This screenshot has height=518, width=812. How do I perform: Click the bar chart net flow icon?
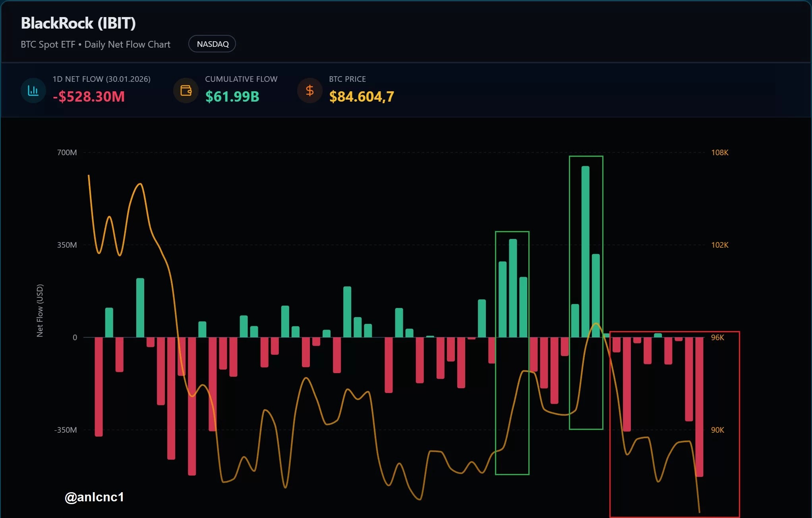click(x=33, y=91)
